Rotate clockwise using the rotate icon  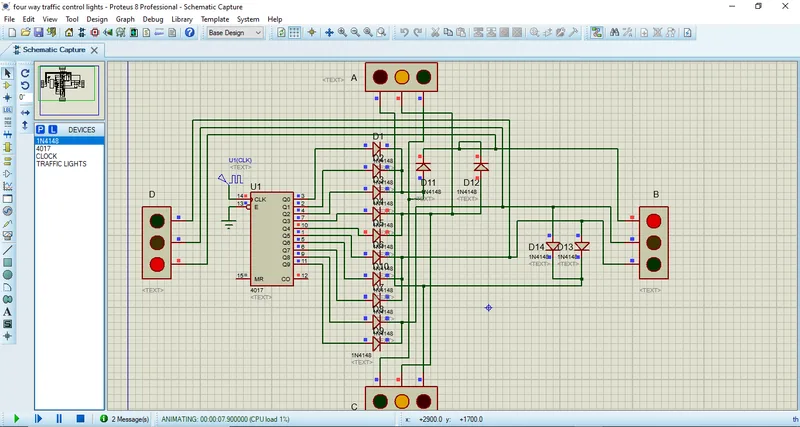(25, 73)
